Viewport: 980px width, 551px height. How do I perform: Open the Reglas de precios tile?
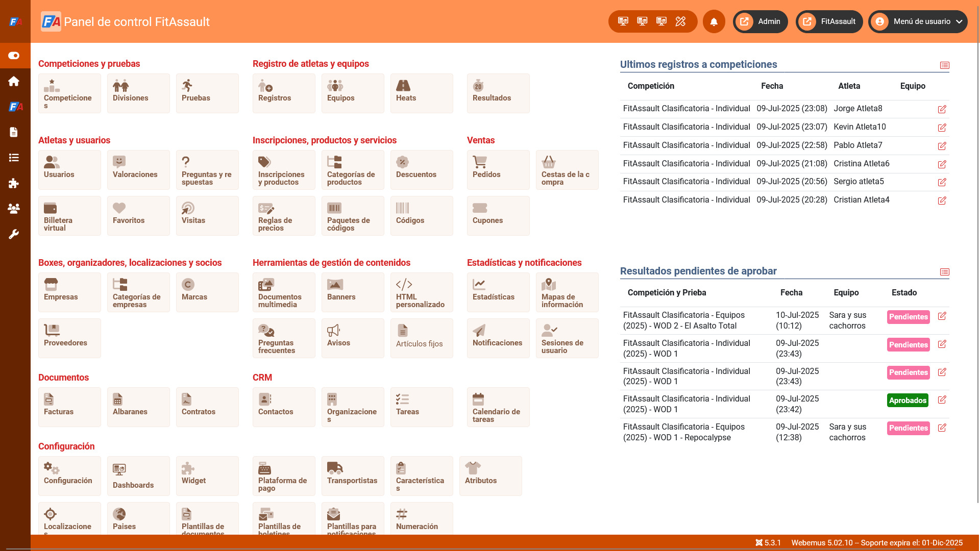click(284, 216)
